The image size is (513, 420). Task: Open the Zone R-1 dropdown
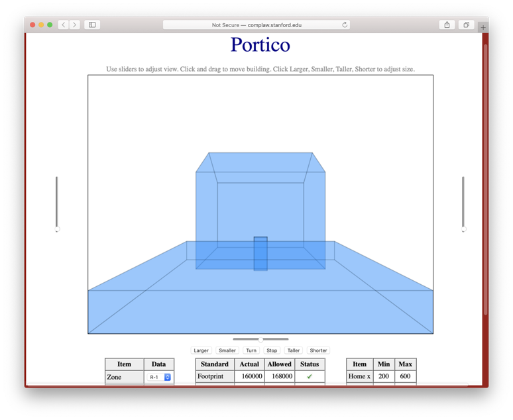160,377
